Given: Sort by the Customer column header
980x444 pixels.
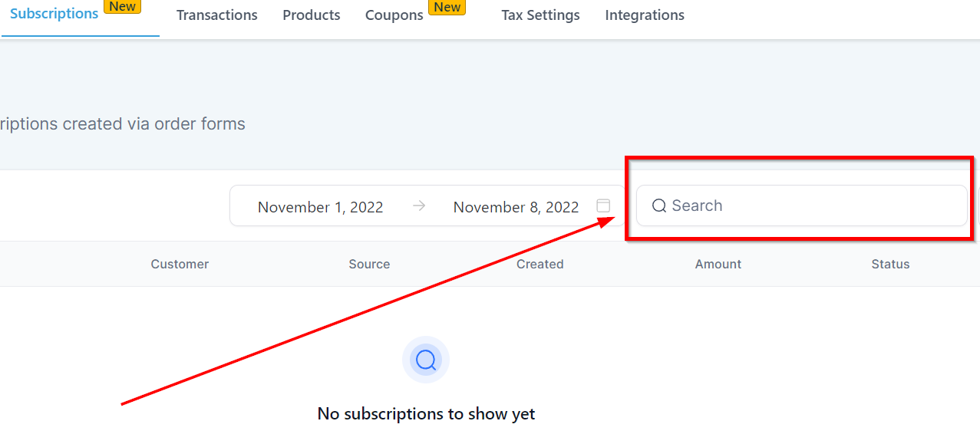Looking at the screenshot, I should coord(180,264).
